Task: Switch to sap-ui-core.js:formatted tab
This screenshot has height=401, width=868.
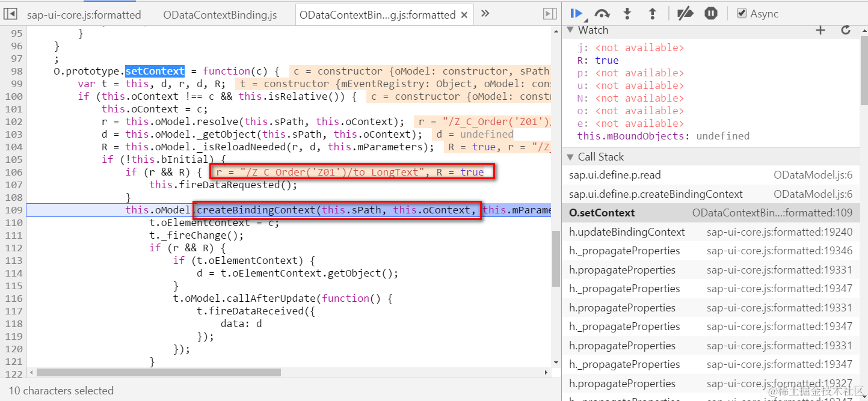Action: tap(84, 15)
